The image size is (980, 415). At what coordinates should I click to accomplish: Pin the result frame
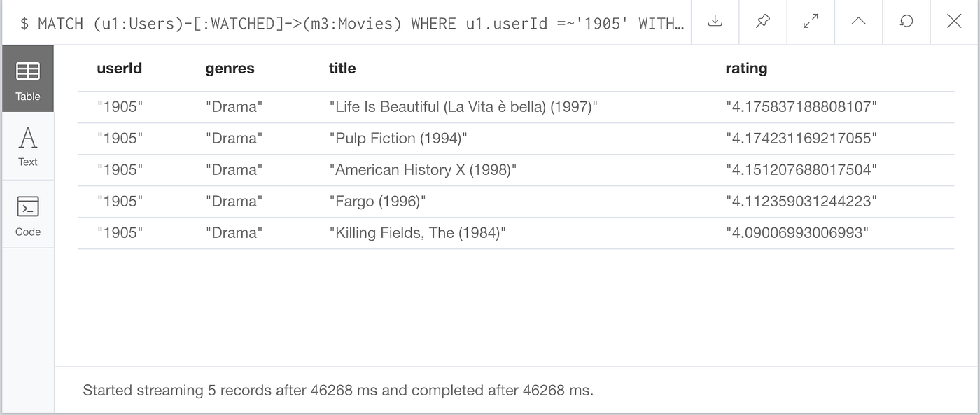coord(762,22)
